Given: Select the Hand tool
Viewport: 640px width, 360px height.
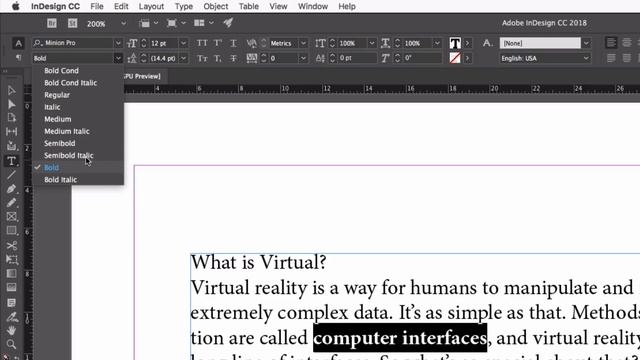Looking at the screenshot, I should (11, 330).
